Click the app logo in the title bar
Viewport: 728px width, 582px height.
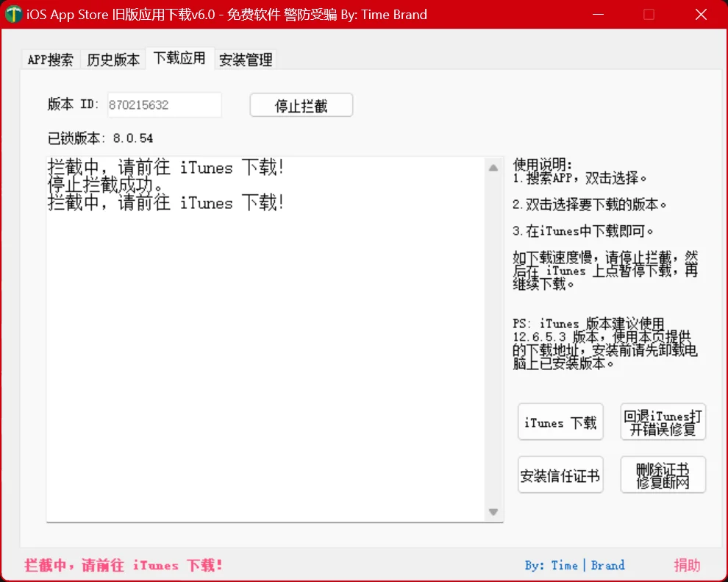[13, 14]
